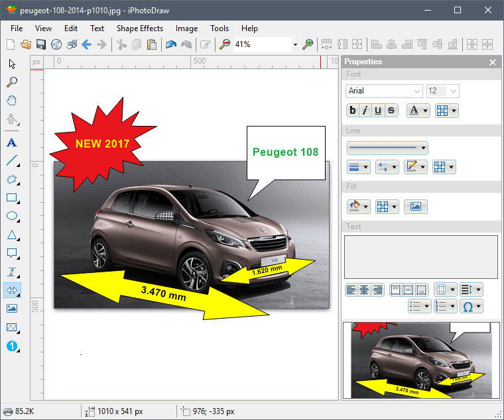Click the print icon in toolbar
Image resolution: width=504 pixels, height=420 pixels.
tap(72, 44)
